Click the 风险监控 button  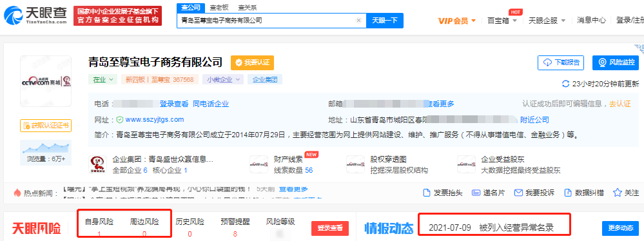(x=616, y=63)
